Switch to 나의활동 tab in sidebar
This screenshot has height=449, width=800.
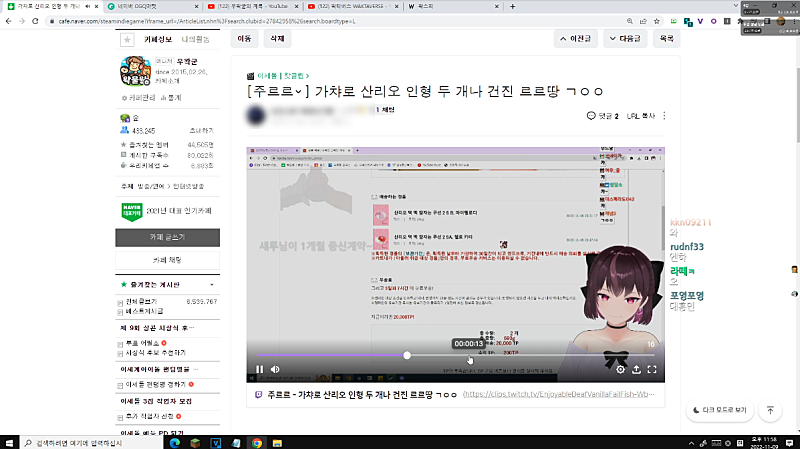tap(195, 39)
